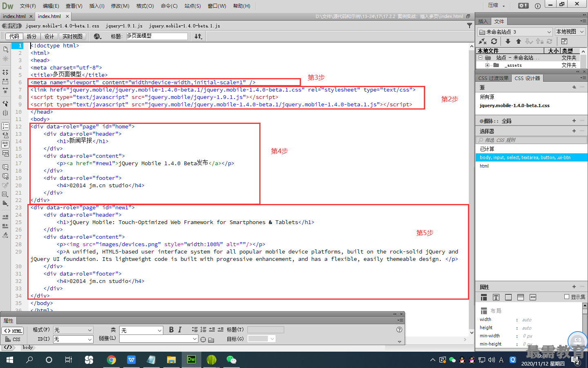Open the 插入(I) menu
This screenshot has width=588, height=368.
click(x=97, y=6)
